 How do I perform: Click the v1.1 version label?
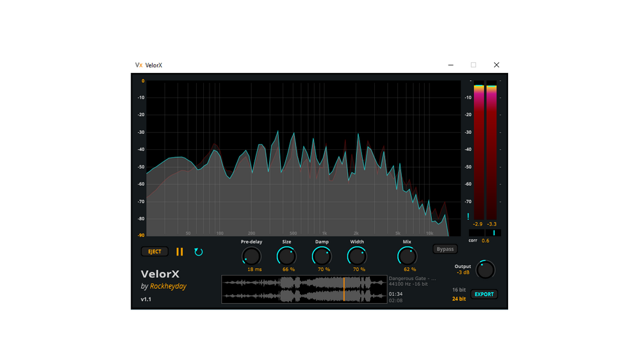point(146,299)
